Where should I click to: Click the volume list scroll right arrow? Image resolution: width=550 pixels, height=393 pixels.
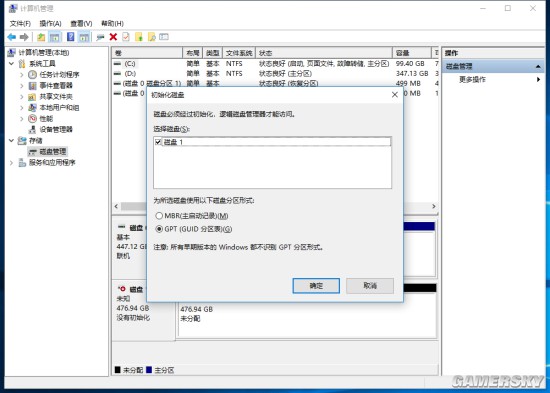(x=434, y=206)
